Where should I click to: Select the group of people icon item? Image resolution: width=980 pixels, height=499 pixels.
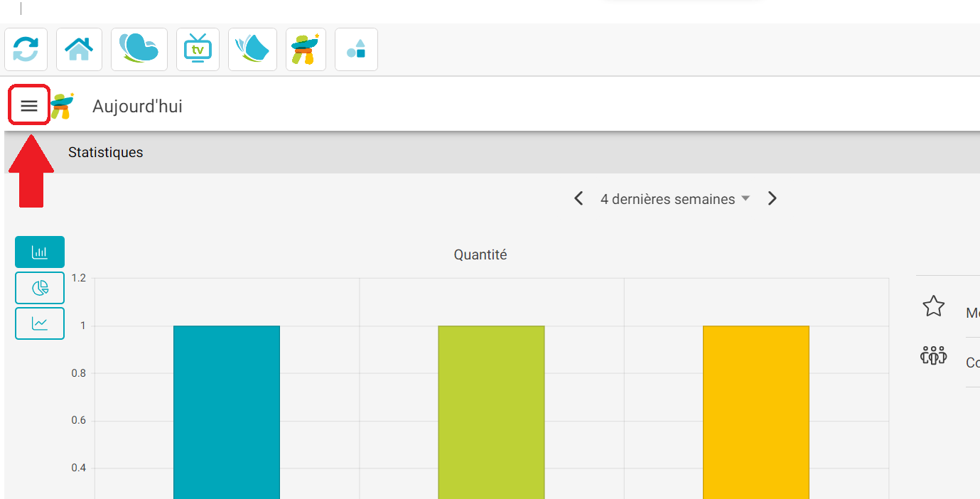tap(933, 356)
